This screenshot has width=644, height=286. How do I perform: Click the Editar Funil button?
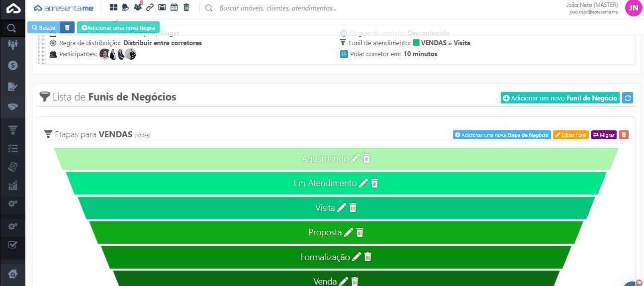pos(571,135)
